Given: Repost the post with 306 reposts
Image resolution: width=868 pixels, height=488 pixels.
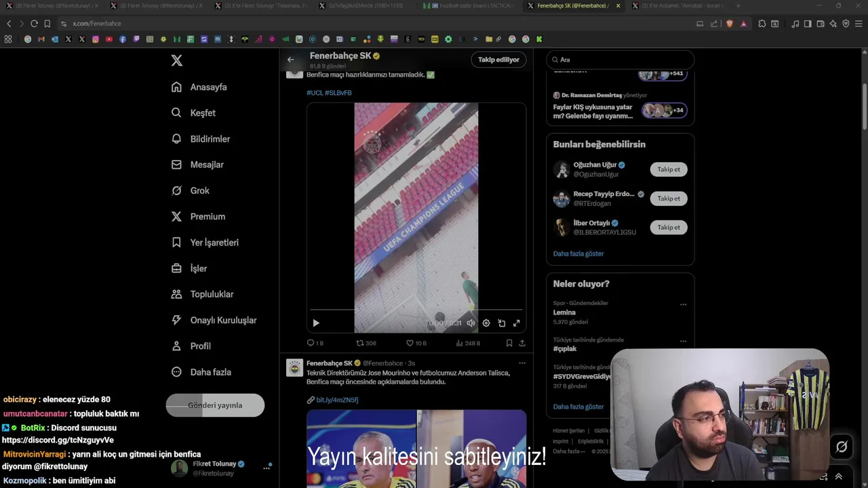Looking at the screenshot, I should pyautogui.click(x=366, y=343).
